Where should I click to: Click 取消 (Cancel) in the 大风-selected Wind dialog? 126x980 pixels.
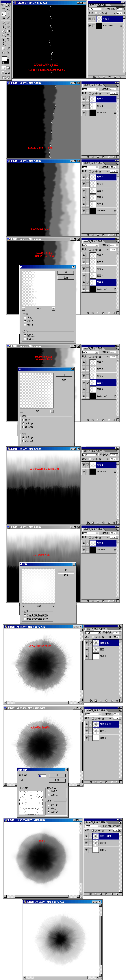point(65,277)
